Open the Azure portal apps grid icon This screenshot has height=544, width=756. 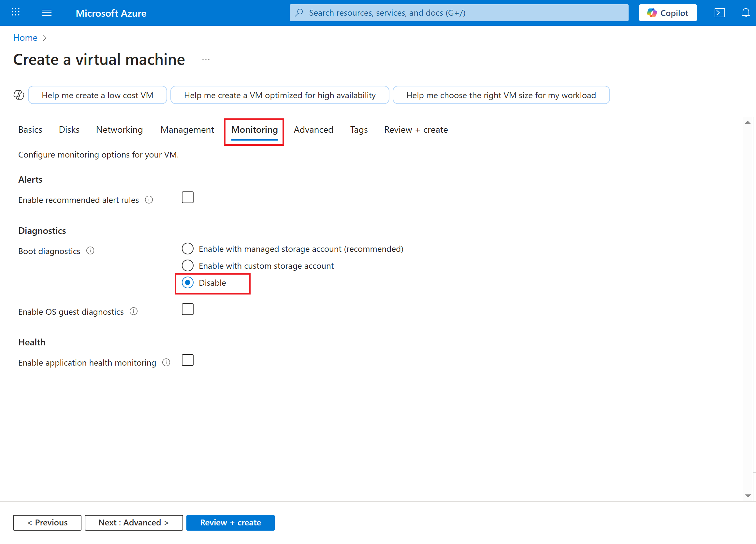[x=16, y=13]
